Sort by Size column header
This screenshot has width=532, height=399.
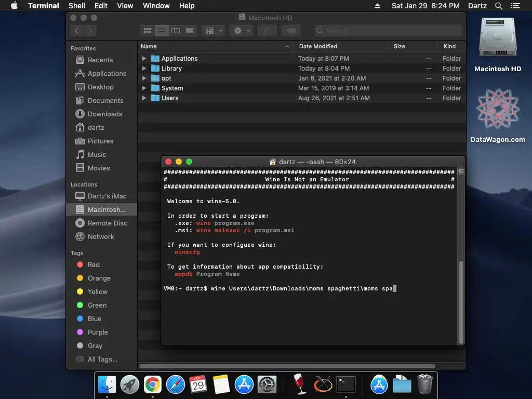(x=412, y=46)
